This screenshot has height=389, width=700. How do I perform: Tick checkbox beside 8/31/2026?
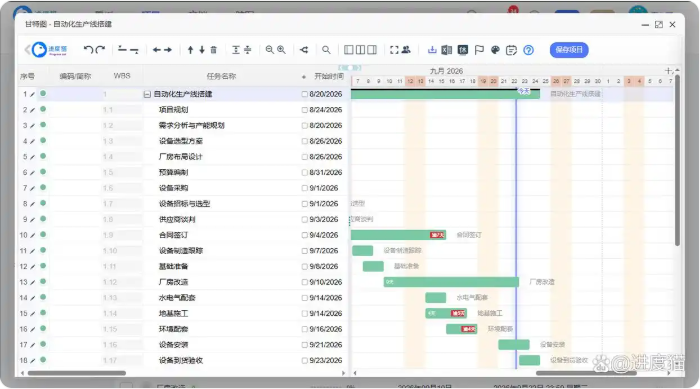click(x=304, y=172)
